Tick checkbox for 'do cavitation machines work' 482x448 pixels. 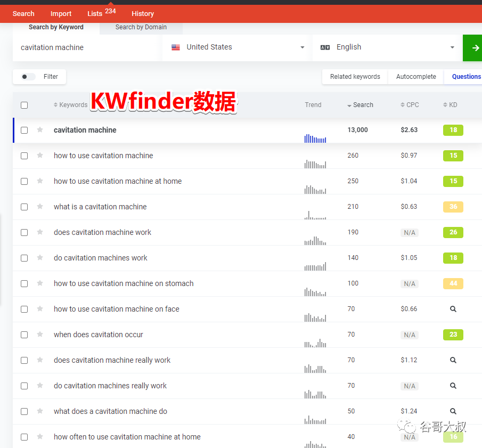point(24,258)
